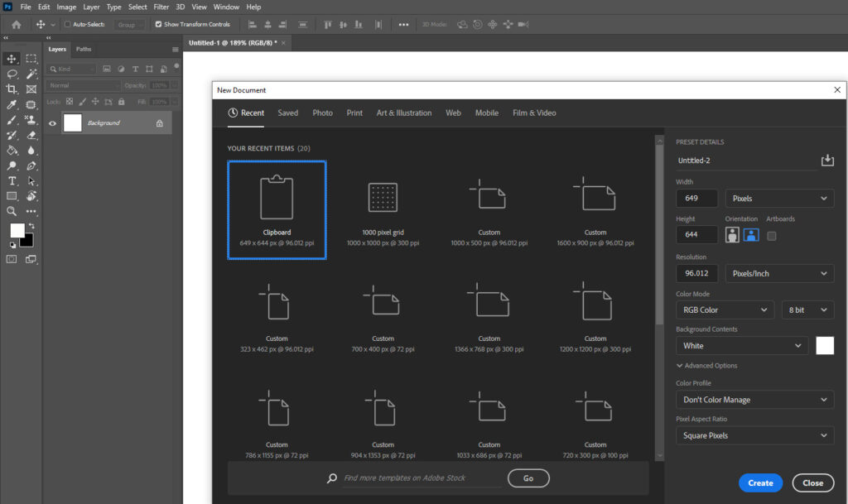The image size is (848, 504).
Task: Switch orientation to portrait
Action: pos(732,234)
